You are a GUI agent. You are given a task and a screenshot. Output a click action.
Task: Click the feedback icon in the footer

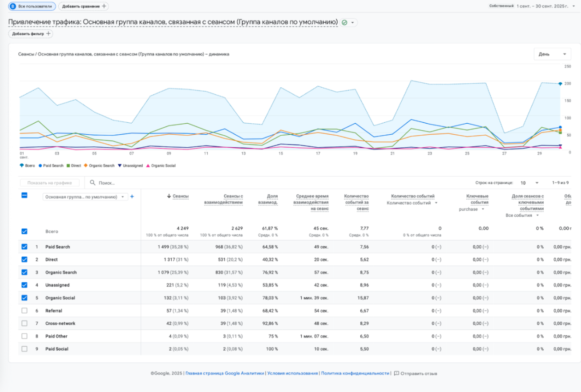point(396,373)
